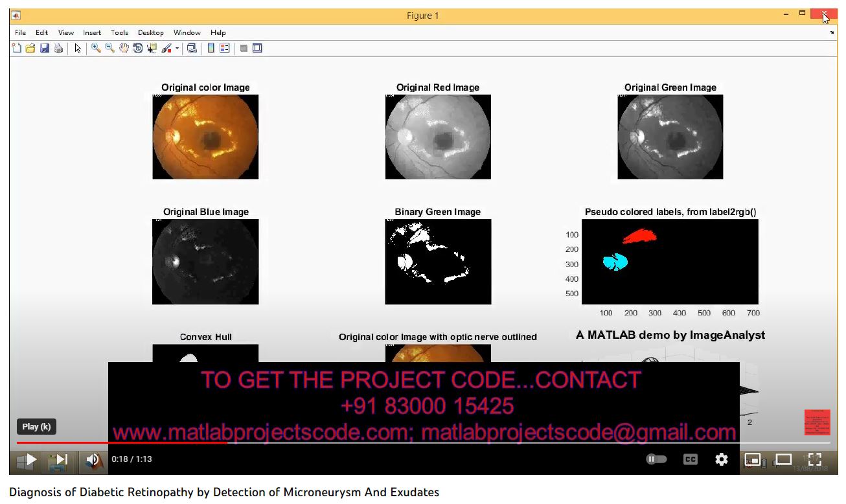
Task: Toggle the Edit Plot arrow tool
Action: point(78,49)
